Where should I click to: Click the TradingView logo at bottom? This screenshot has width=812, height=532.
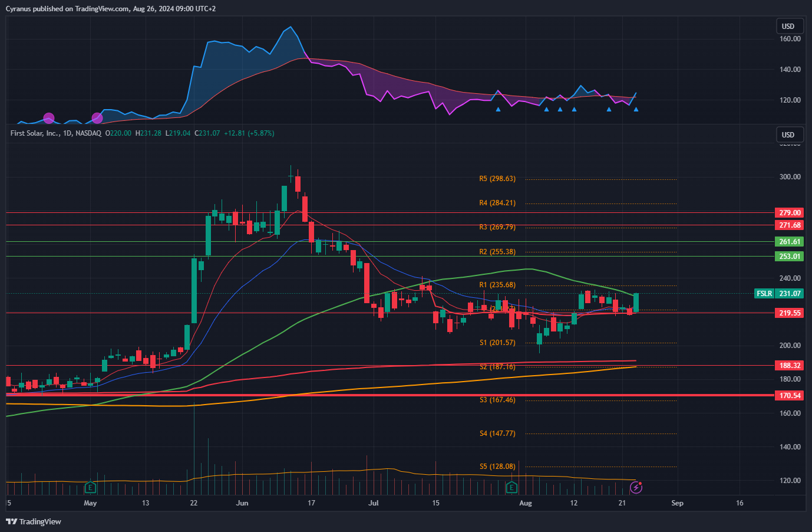34,521
